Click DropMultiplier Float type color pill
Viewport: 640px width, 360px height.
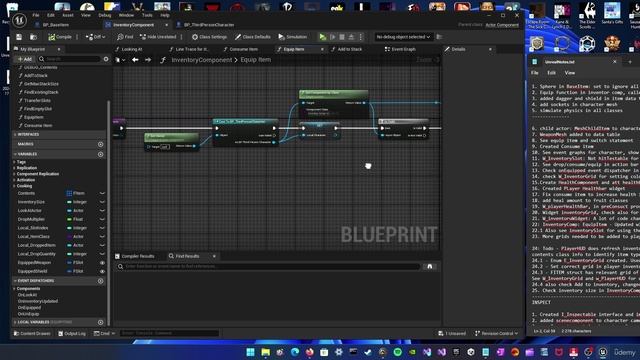pos(69,219)
